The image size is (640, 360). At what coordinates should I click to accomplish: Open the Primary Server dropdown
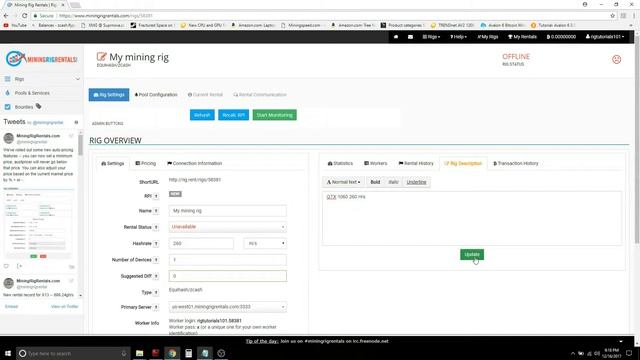click(228, 307)
